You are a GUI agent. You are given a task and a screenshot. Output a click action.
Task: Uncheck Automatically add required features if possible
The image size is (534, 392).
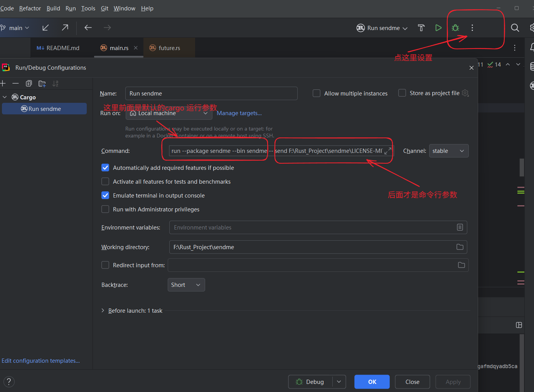click(x=105, y=168)
